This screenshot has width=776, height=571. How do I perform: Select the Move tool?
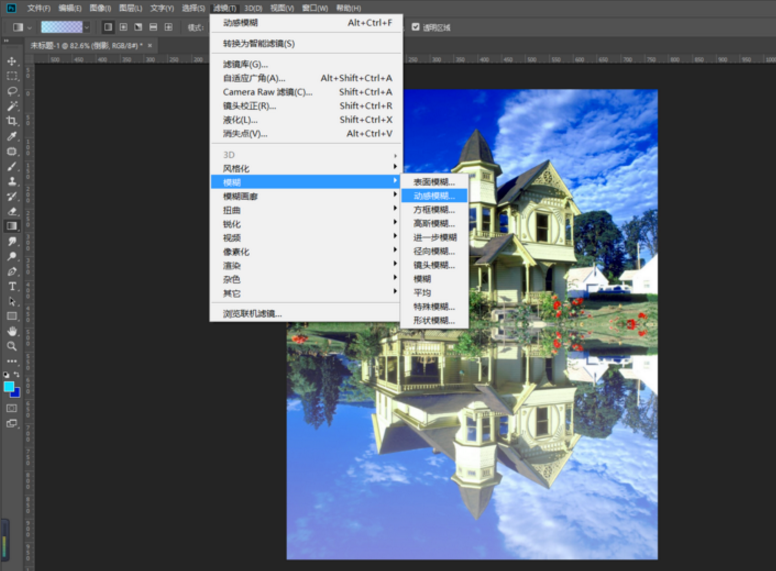(x=12, y=61)
